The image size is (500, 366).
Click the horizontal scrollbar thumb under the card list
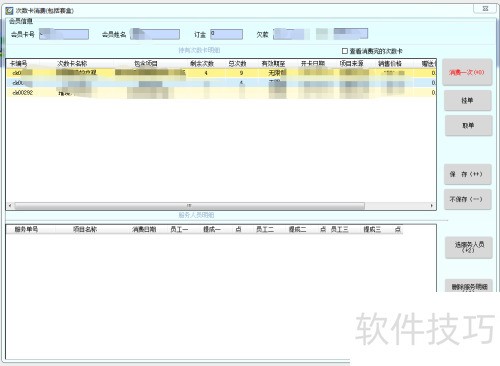click(189, 206)
